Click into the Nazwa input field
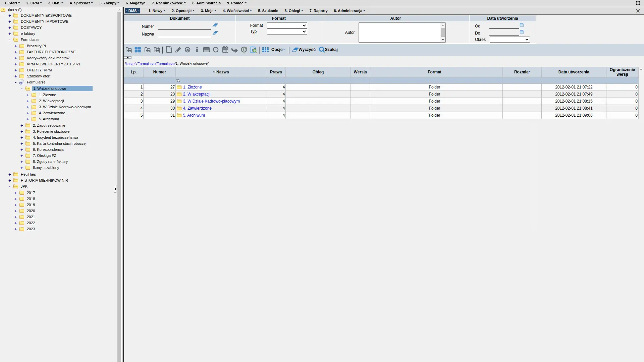Image resolution: width=644 pixels, height=362 pixels. [x=184, y=34]
